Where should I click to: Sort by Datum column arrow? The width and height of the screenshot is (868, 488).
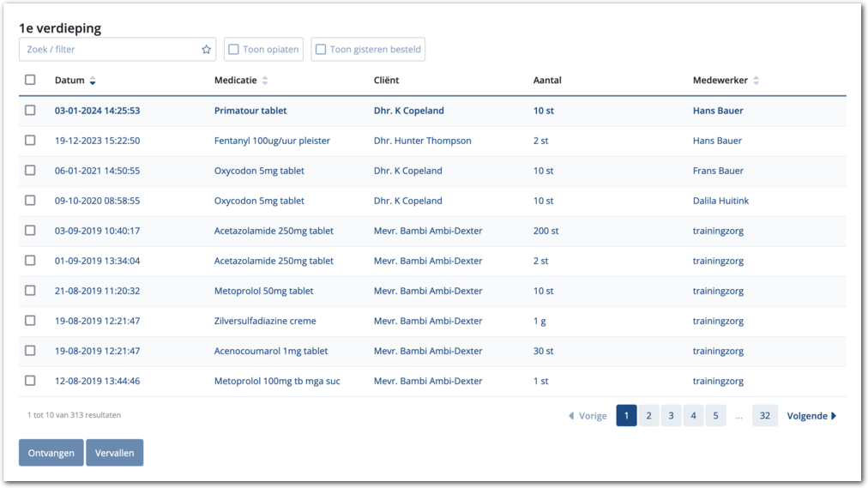pyautogui.click(x=93, y=81)
